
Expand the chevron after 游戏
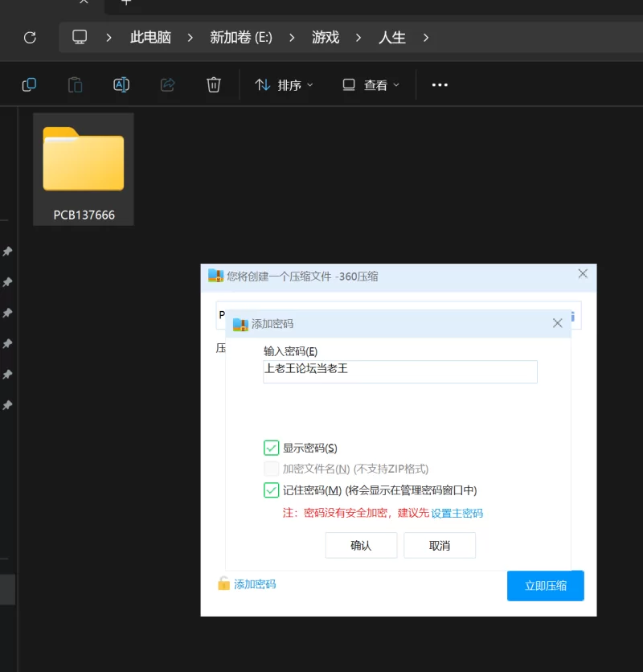(x=358, y=38)
